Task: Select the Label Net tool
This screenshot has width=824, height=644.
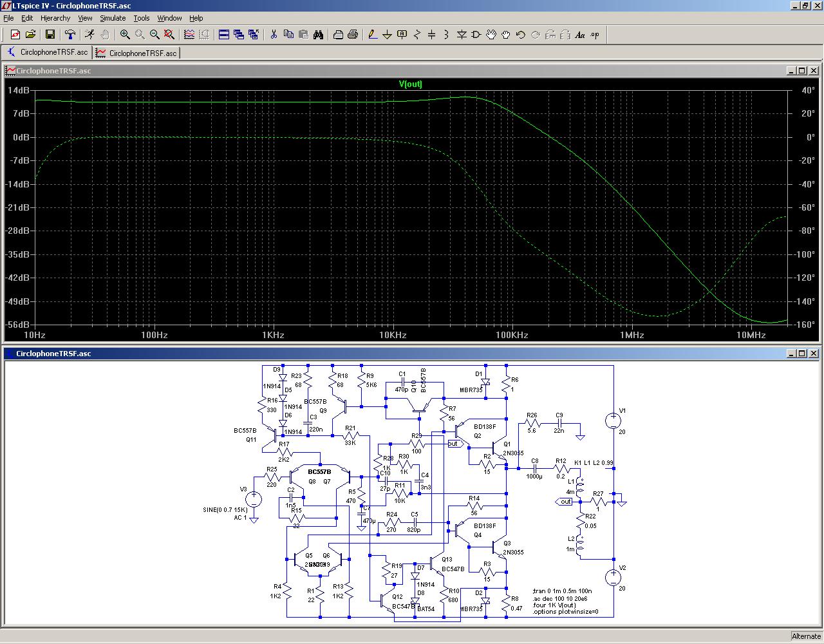Action: coord(402,35)
